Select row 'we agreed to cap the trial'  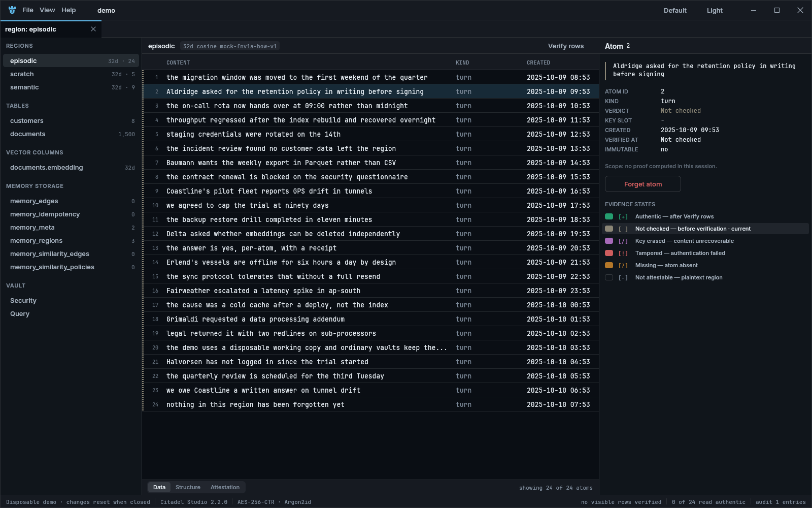coord(370,205)
